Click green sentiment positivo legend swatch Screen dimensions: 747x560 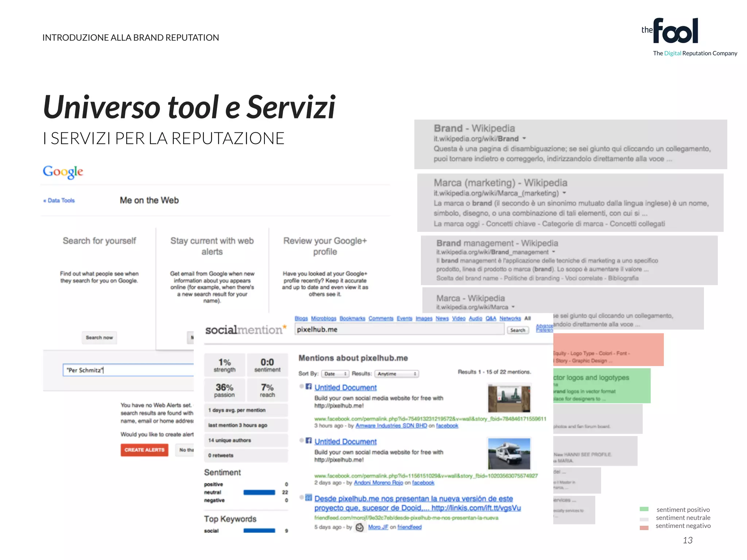click(x=644, y=509)
